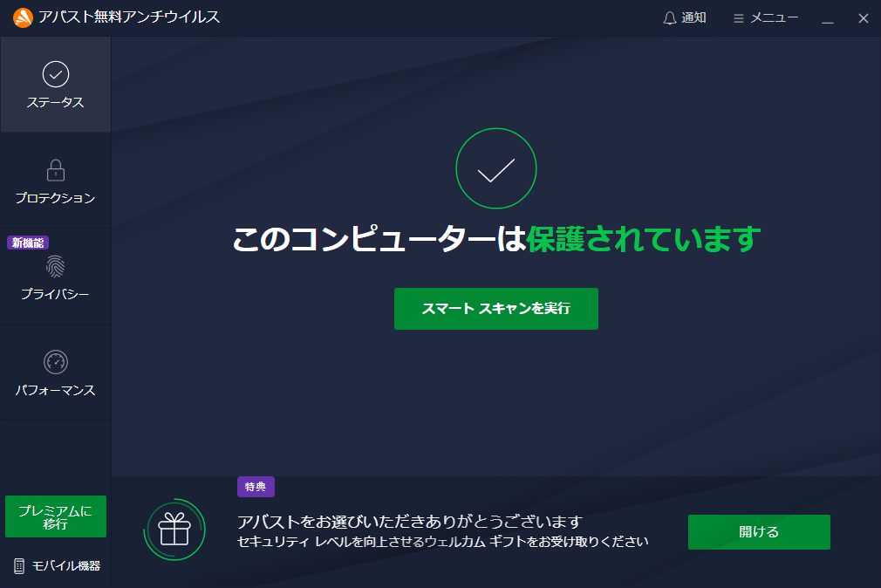
Task: Click the アバスト無料アンチウイルス window title
Action: click(x=129, y=17)
